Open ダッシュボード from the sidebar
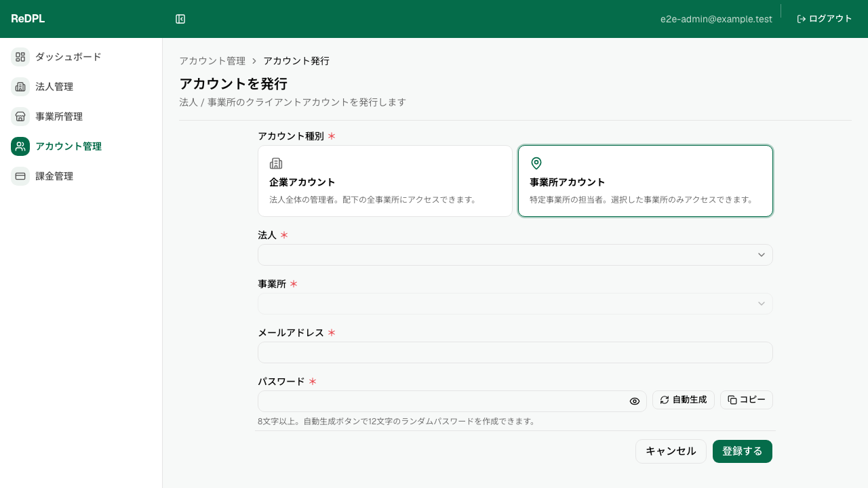The width and height of the screenshot is (868, 488). coord(68,57)
